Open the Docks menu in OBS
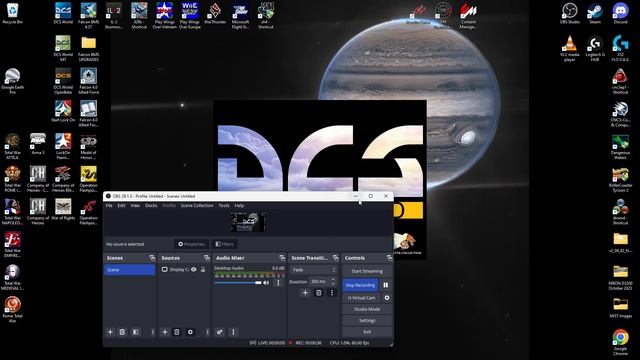This screenshot has width=640, height=360. (x=151, y=205)
